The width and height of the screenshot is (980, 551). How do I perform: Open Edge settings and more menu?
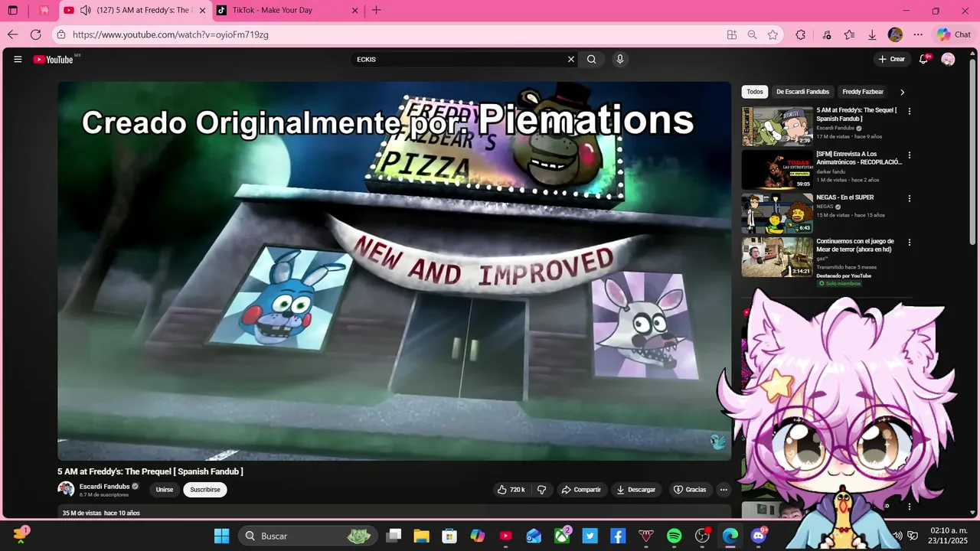918,34
